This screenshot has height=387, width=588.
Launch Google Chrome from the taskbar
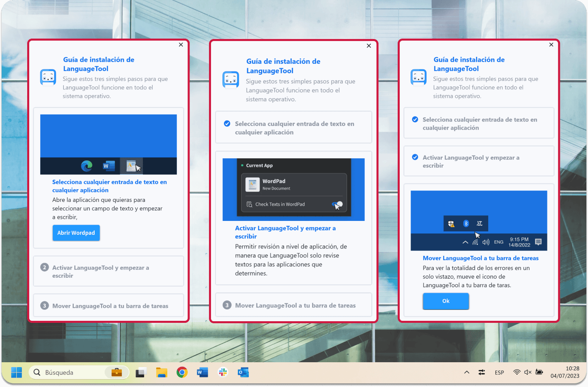click(x=182, y=372)
